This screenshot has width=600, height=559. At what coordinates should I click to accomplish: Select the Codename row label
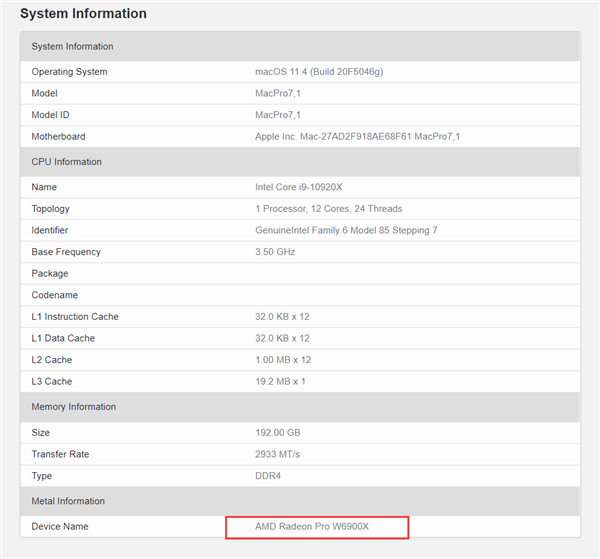55,295
